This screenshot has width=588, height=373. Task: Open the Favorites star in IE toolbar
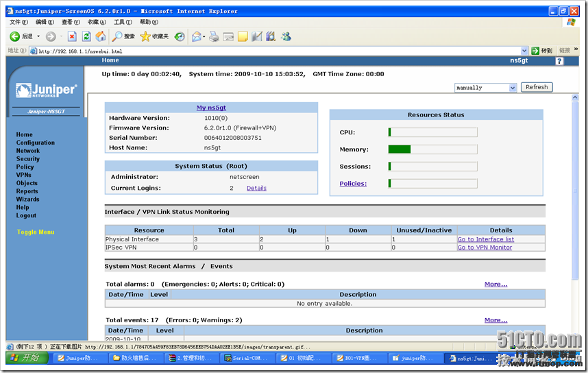click(x=154, y=36)
